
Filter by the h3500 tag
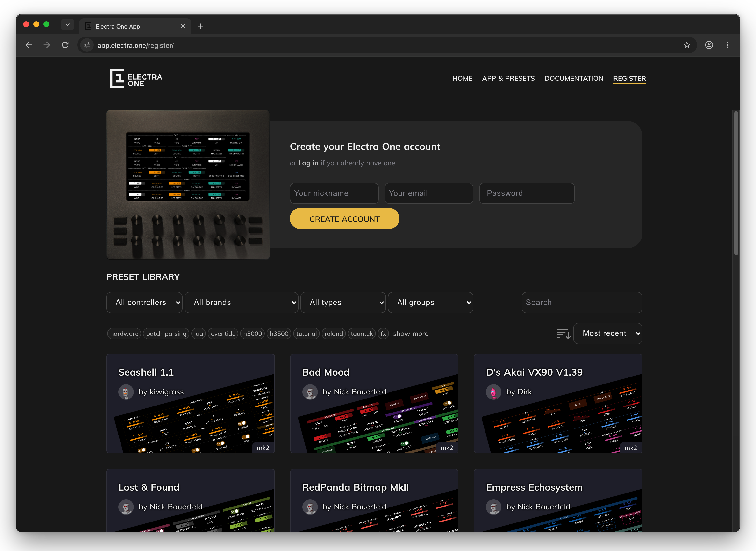279,333
